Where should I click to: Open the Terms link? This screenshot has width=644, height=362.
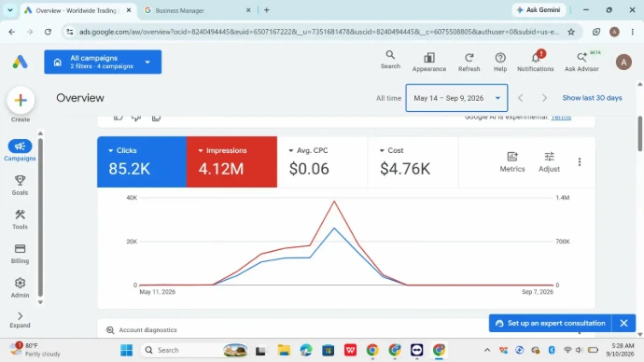point(561,118)
